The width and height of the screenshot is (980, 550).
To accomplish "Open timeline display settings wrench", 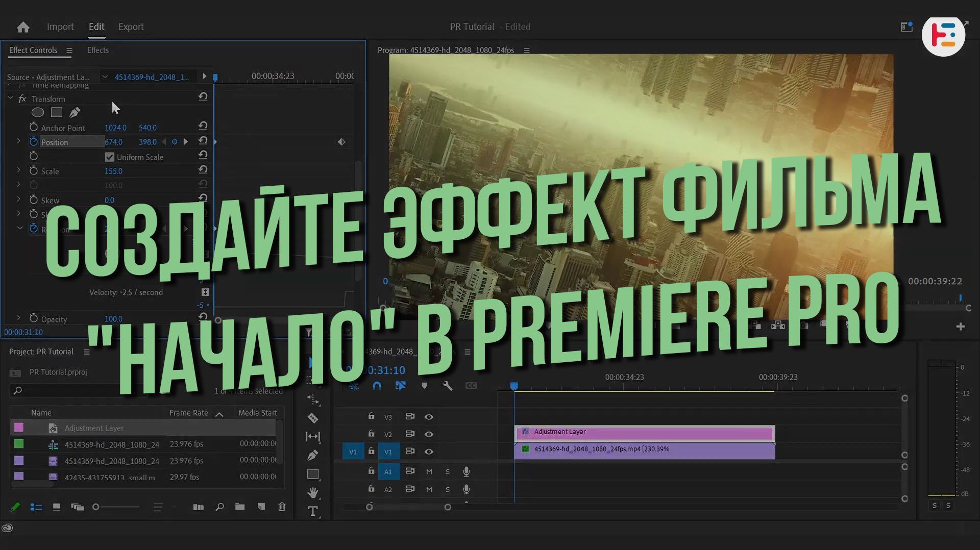I will click(448, 386).
